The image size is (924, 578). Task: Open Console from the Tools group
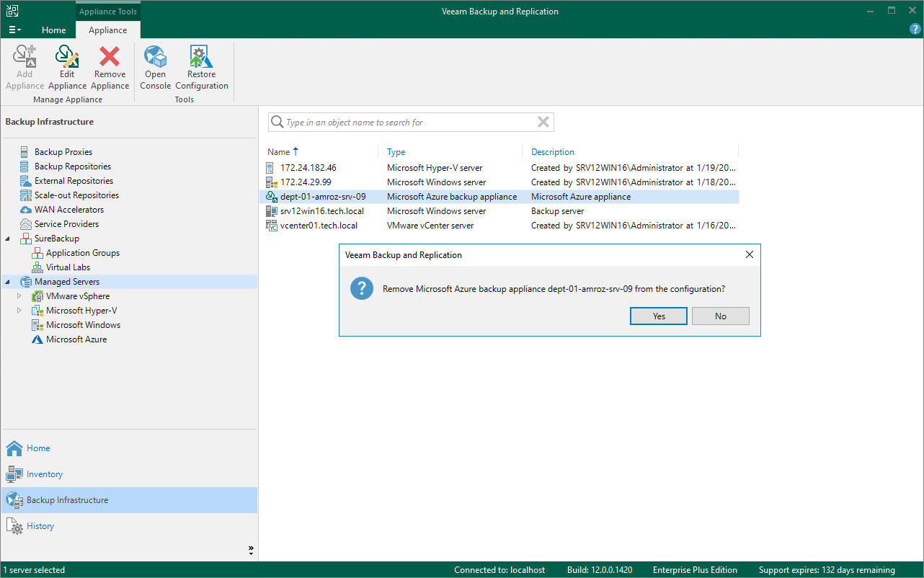pyautogui.click(x=155, y=68)
